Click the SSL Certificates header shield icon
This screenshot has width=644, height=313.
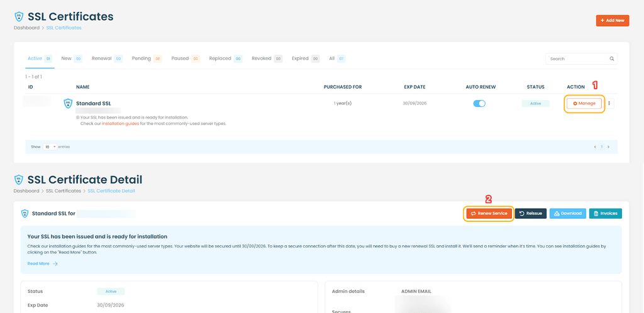19,16
